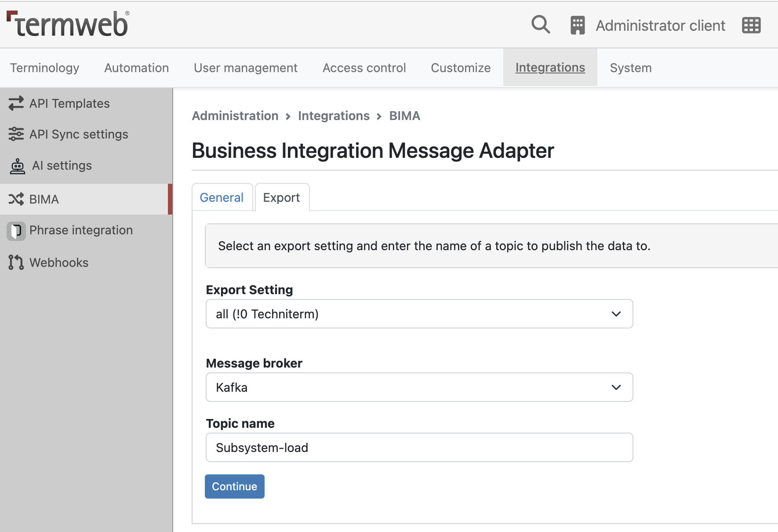Image resolution: width=778 pixels, height=532 pixels.
Task: Click the BIMA shuffle icon
Action: 16,199
